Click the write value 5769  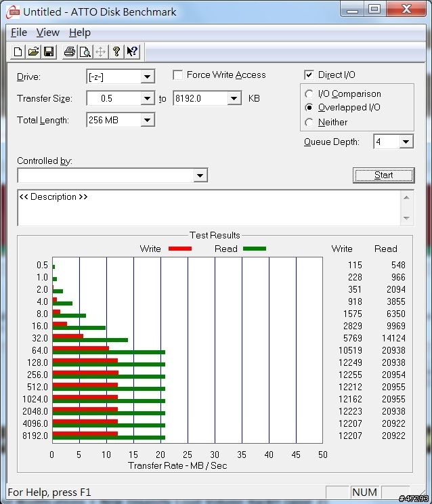353,338
